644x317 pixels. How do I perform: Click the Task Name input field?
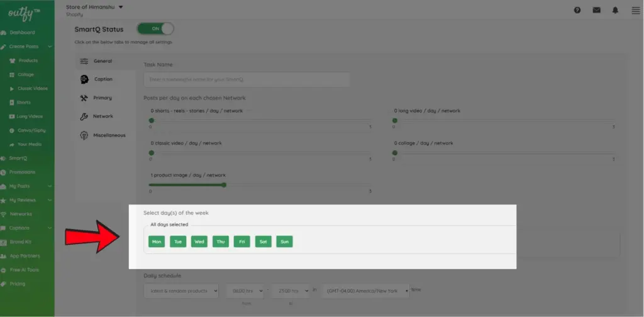pyautogui.click(x=247, y=80)
